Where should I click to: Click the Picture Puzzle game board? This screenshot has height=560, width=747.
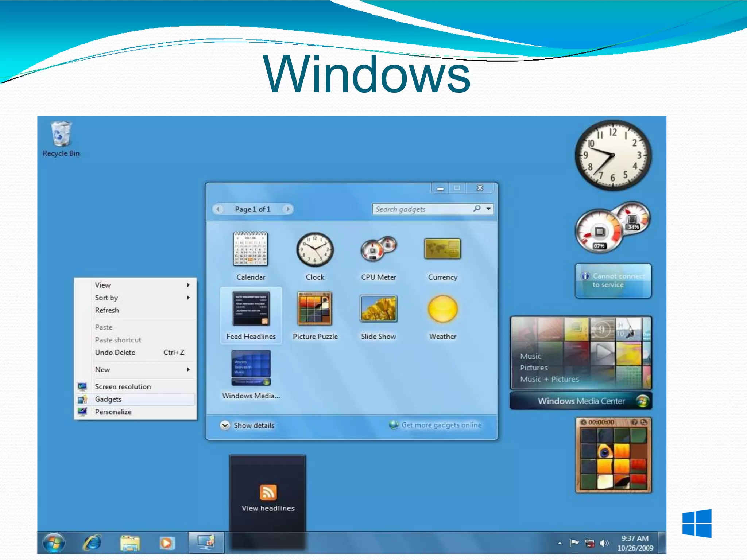[x=614, y=459]
